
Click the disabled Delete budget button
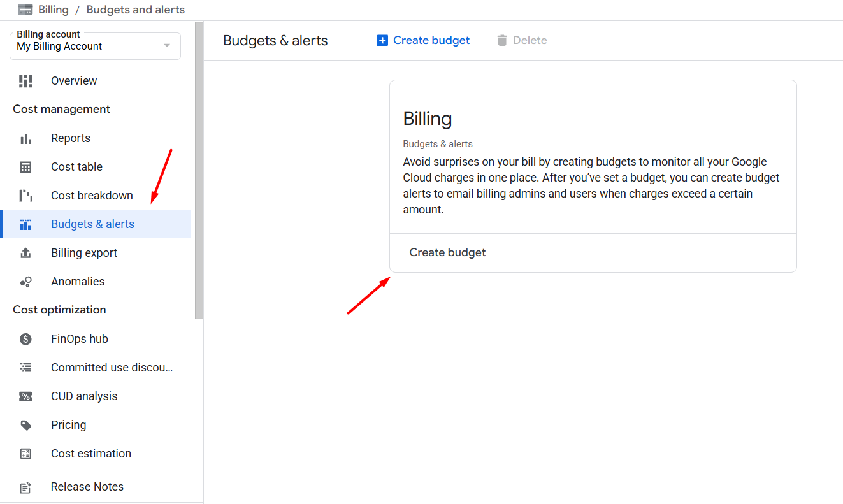pyautogui.click(x=521, y=40)
